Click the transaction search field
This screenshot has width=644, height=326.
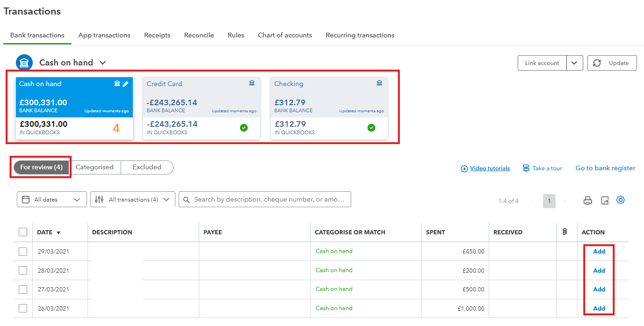(265, 199)
